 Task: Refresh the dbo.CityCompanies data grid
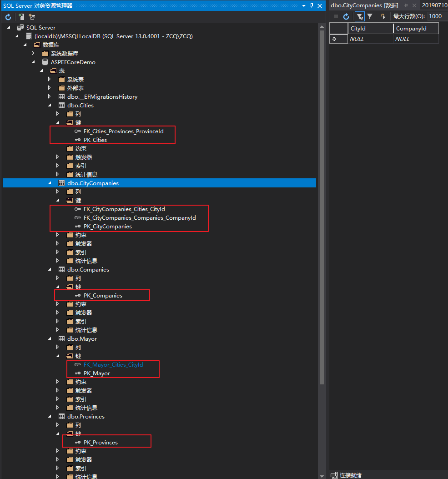pos(346,16)
